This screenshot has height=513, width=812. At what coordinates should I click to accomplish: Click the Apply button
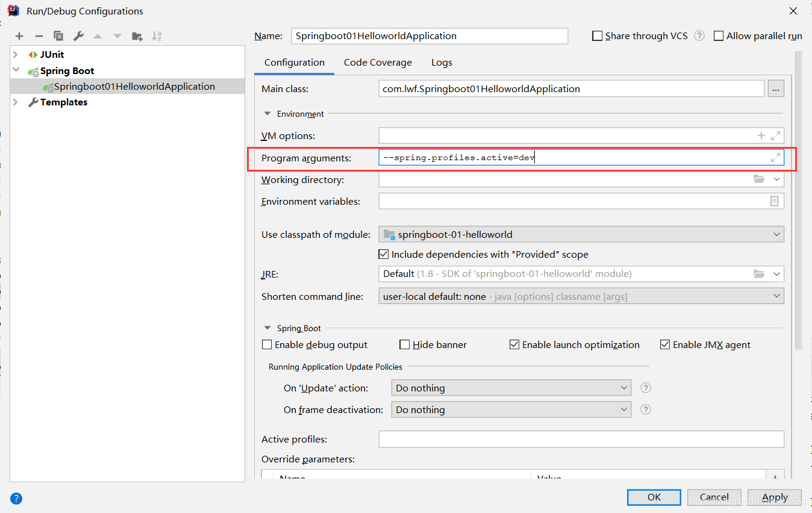[x=775, y=497]
